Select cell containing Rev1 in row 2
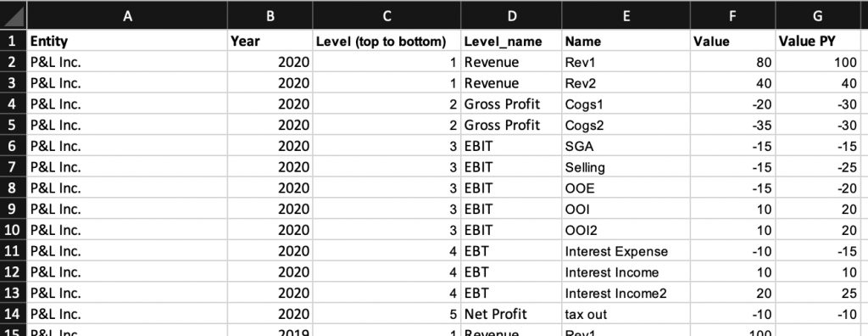The width and height of the screenshot is (868, 336). pos(626,62)
